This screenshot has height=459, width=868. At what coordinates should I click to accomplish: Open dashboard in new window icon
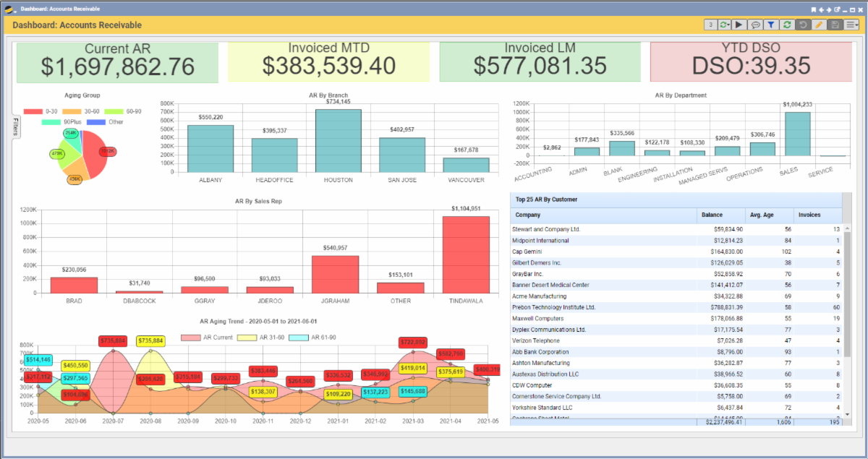[837, 9]
